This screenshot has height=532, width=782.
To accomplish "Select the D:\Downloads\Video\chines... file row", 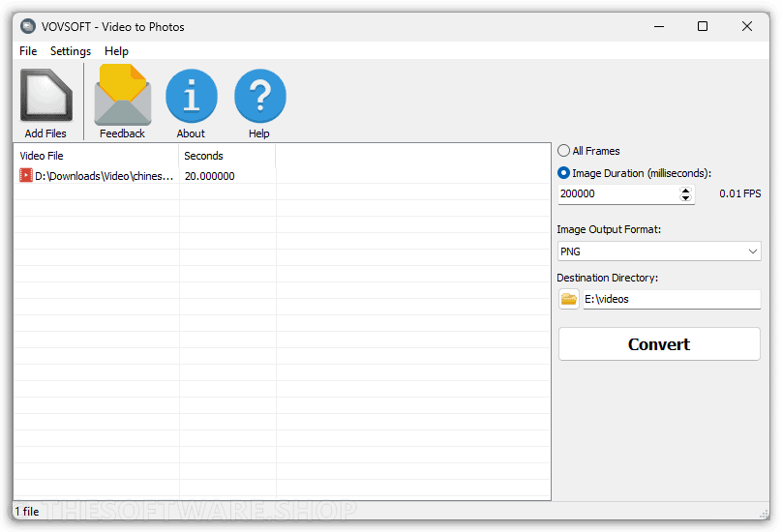I will [282, 176].
